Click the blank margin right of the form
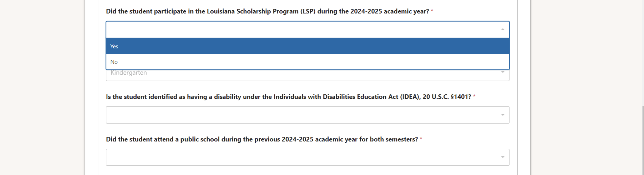 [x=585, y=87]
